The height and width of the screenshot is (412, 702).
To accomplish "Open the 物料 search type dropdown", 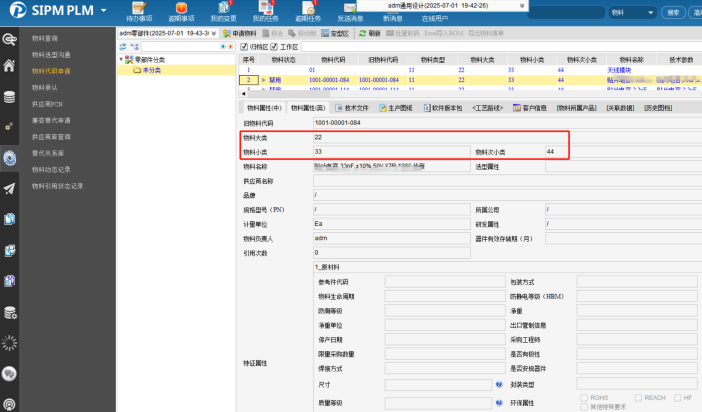I will click(651, 13).
